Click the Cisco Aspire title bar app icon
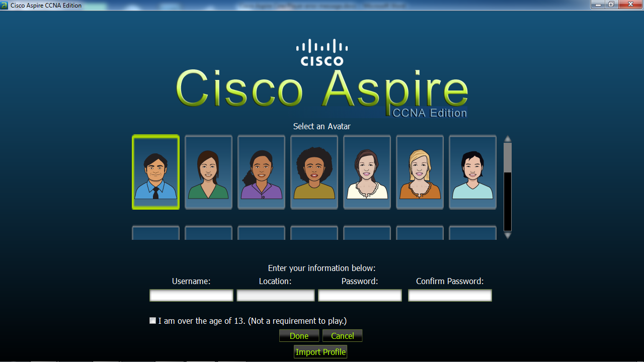Image resolution: width=644 pixels, height=362 pixels. point(5,5)
